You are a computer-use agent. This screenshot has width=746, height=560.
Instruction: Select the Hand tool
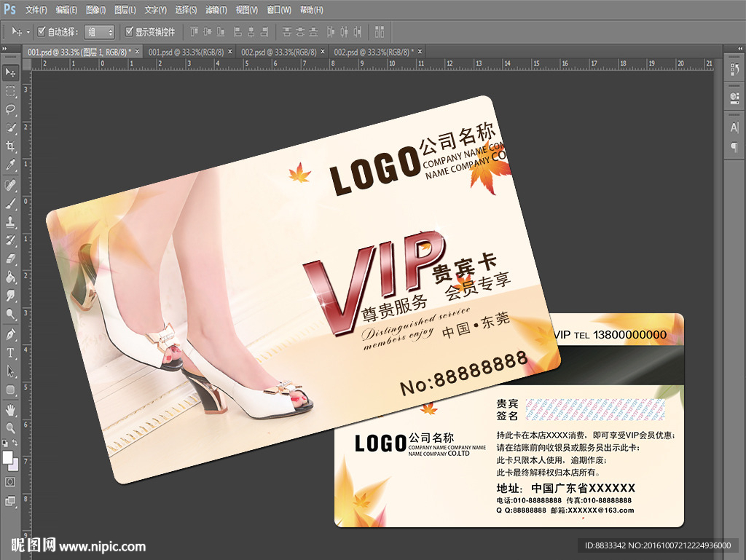(10, 410)
